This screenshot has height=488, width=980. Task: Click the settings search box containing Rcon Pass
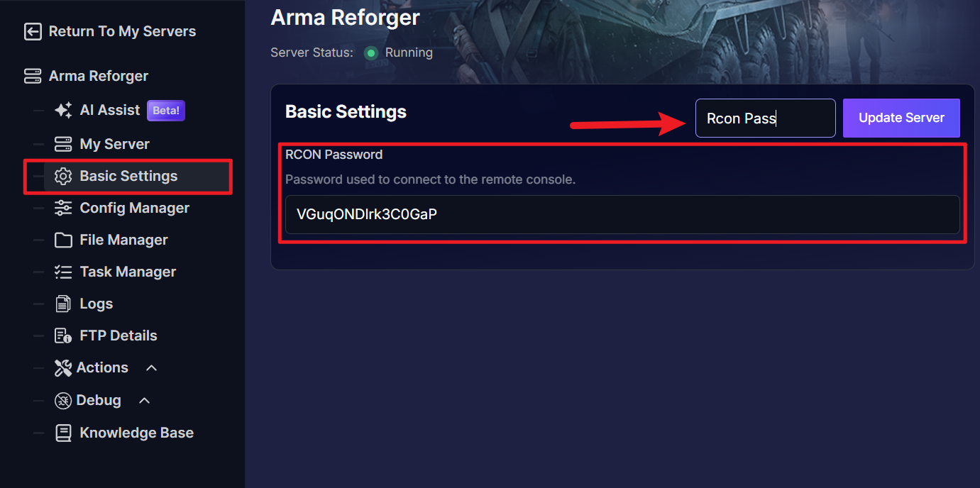766,118
